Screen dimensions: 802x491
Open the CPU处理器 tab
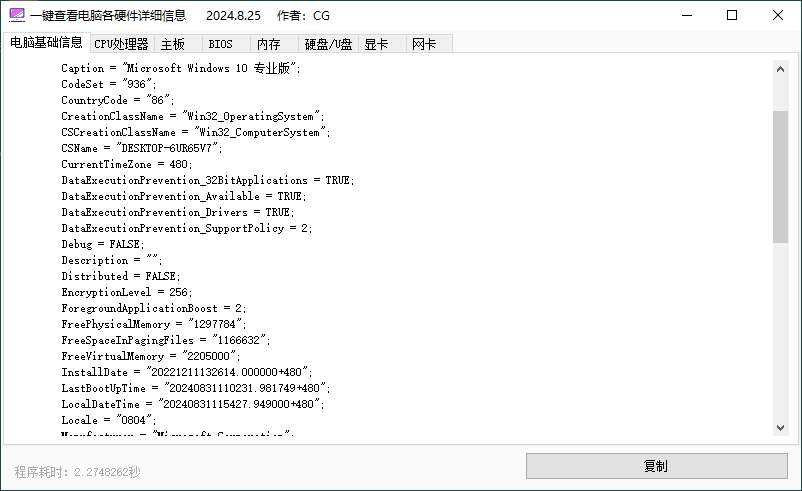tap(121, 44)
